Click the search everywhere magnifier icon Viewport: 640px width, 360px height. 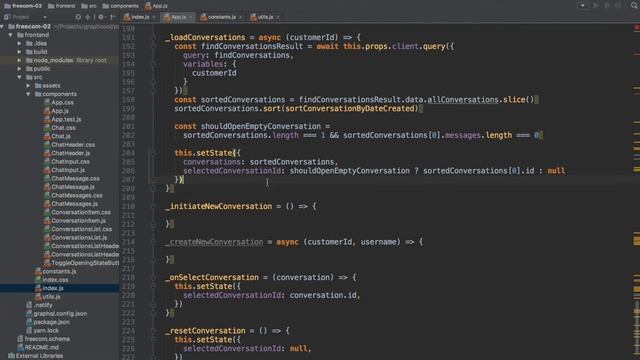pyautogui.click(x=635, y=6)
